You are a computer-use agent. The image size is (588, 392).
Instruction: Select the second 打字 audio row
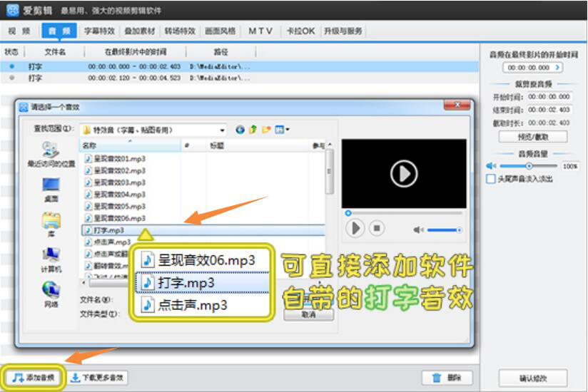[239, 78]
